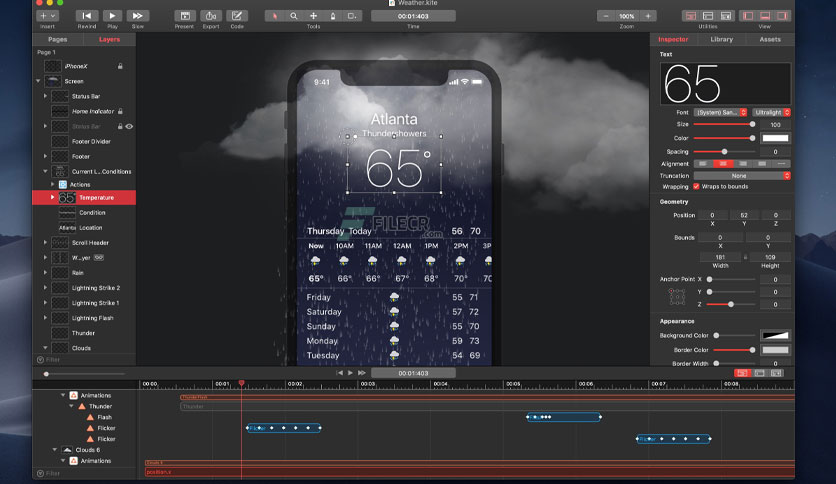Image resolution: width=836 pixels, height=484 pixels.
Task: Open the Library tab
Action: coord(721,39)
